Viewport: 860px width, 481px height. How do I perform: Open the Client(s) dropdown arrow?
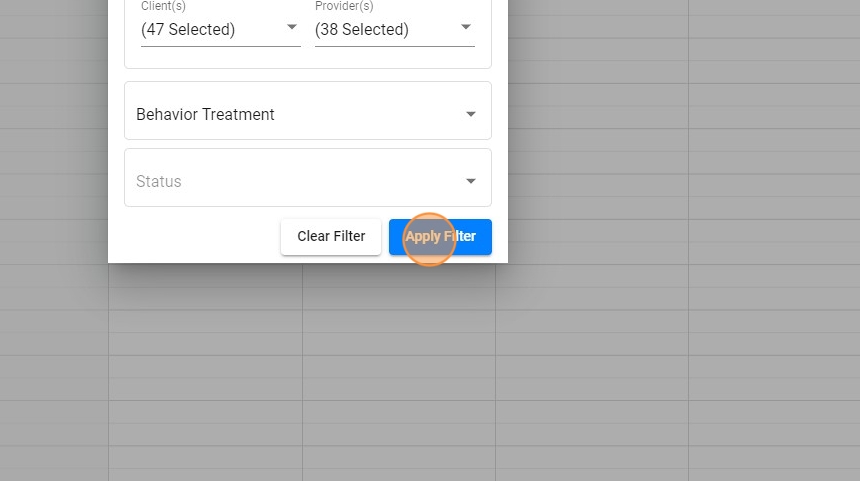pos(291,28)
